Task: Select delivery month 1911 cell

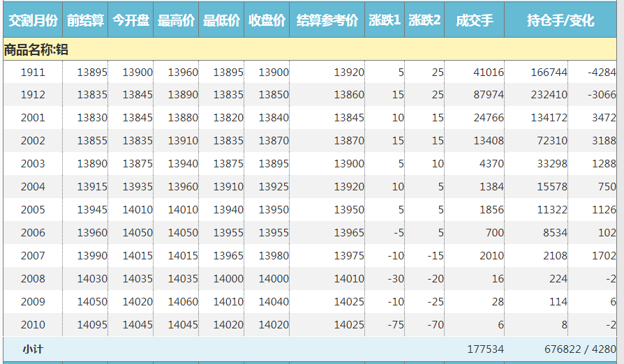Action: 33,72
